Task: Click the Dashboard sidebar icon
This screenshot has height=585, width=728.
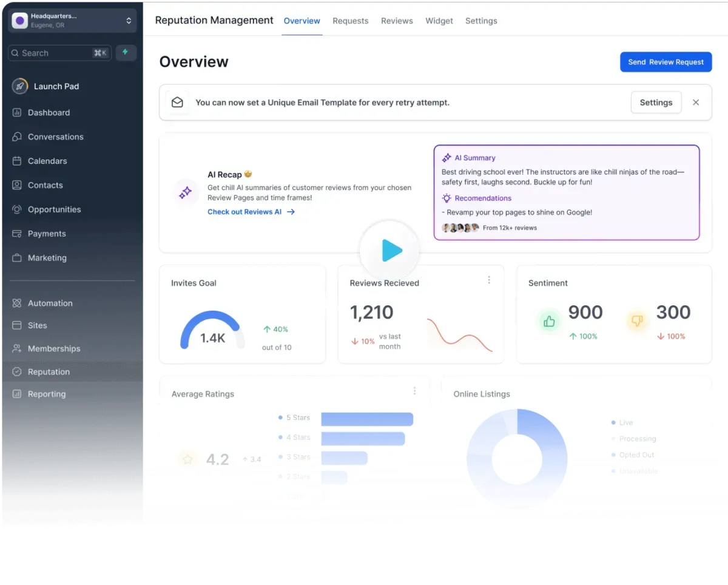Action: pyautogui.click(x=17, y=112)
